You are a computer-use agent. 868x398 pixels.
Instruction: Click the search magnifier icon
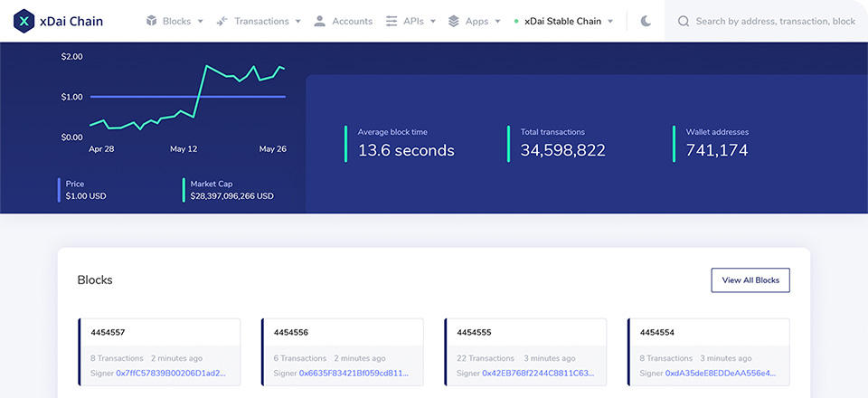[684, 21]
